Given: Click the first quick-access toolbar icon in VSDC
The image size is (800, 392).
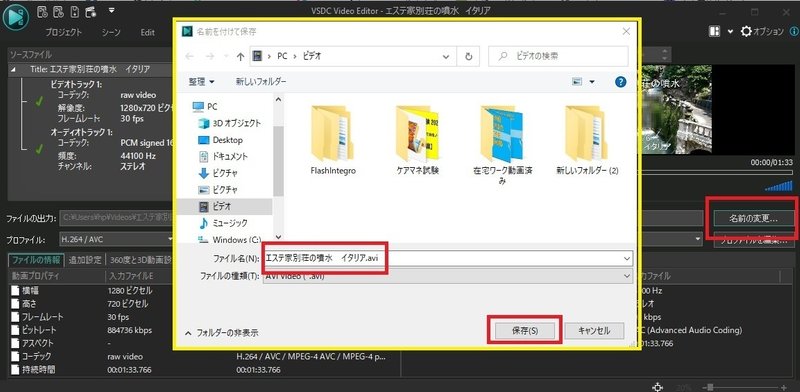Looking at the screenshot, I should tap(43, 11).
